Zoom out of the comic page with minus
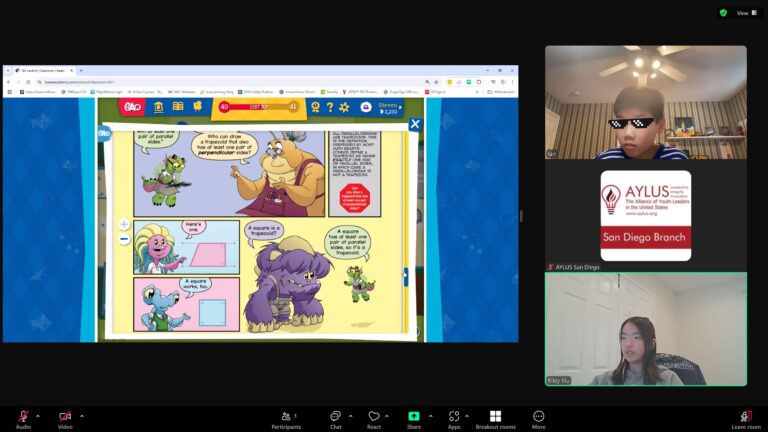768x432 pixels. 124,239
